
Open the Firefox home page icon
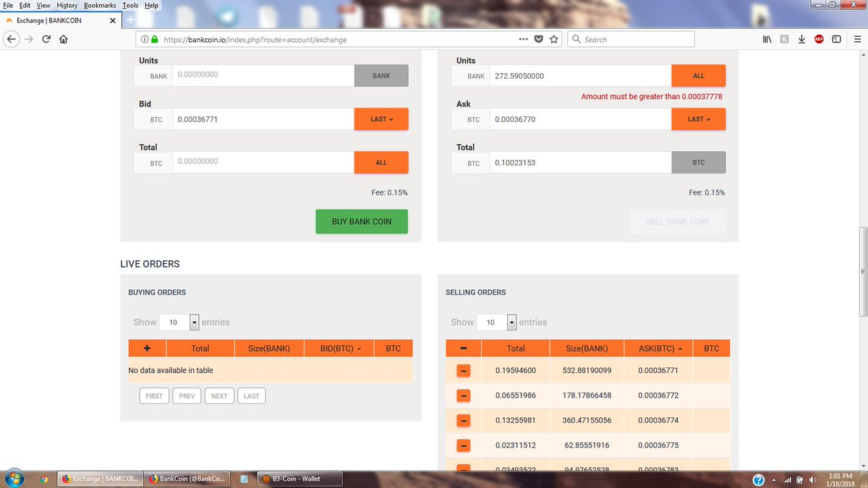63,40
